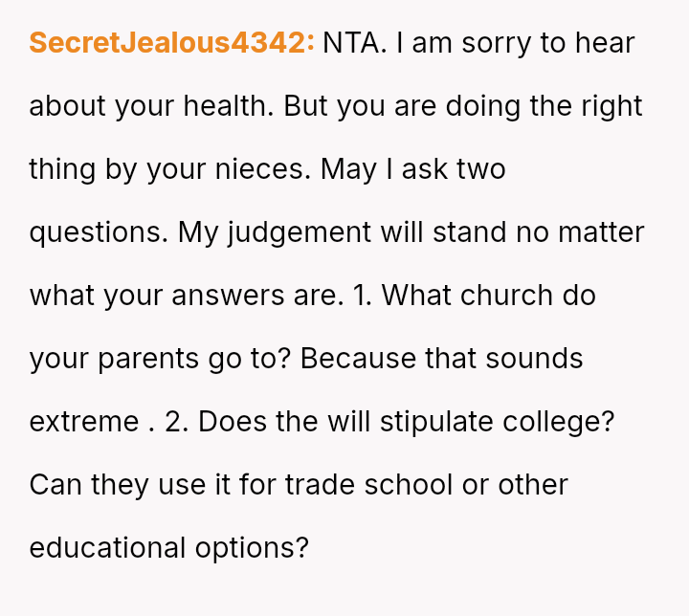Click the phrase "doing the right"
Viewport: 689px width, 616px height.
tap(543, 106)
